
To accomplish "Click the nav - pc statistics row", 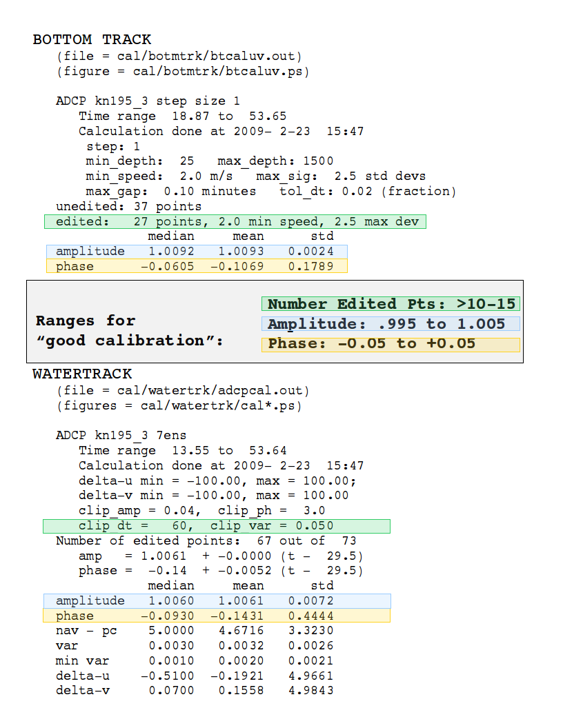I will point(195,631).
